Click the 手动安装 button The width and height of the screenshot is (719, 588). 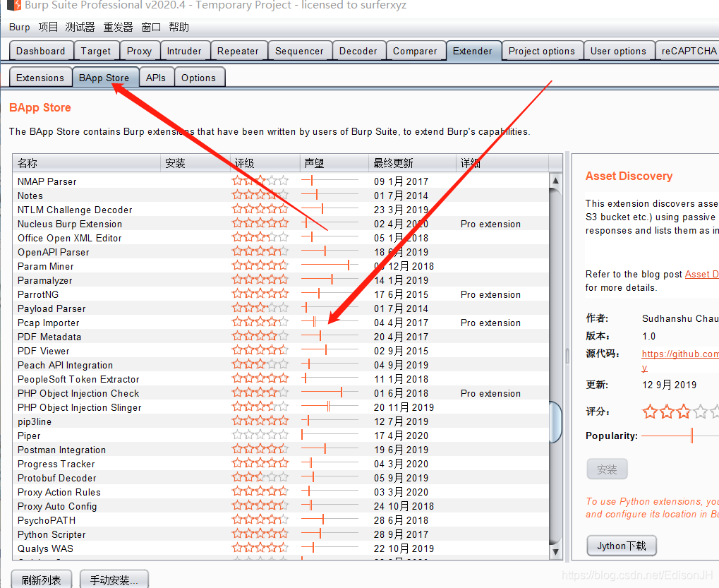coord(115,579)
